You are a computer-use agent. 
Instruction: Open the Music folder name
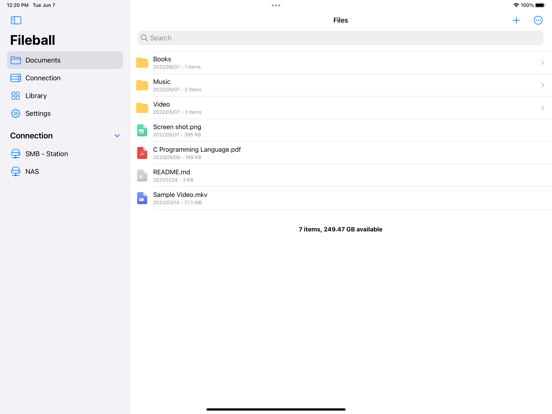point(162,82)
